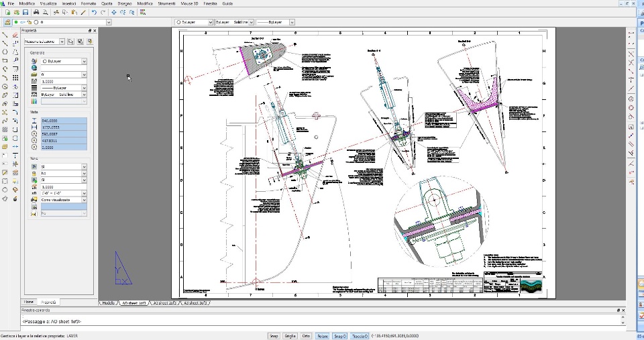Select the Home panel tab
Viewport: 644px width, 340px height.
(29, 302)
